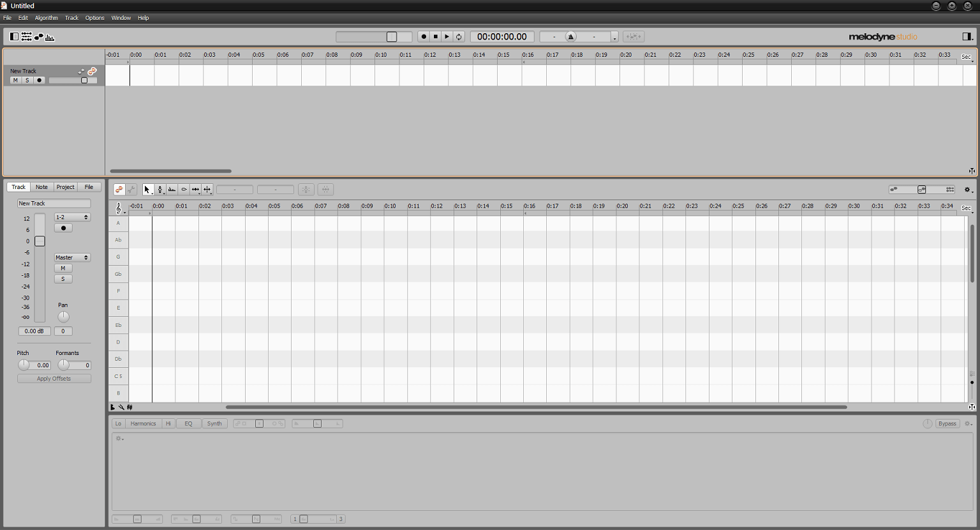Open note editor gear settings menu
The height and width of the screenshot is (530, 980).
pos(968,190)
